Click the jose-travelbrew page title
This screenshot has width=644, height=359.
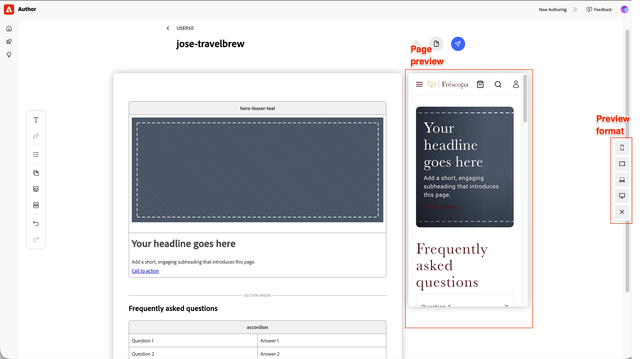pyautogui.click(x=210, y=44)
